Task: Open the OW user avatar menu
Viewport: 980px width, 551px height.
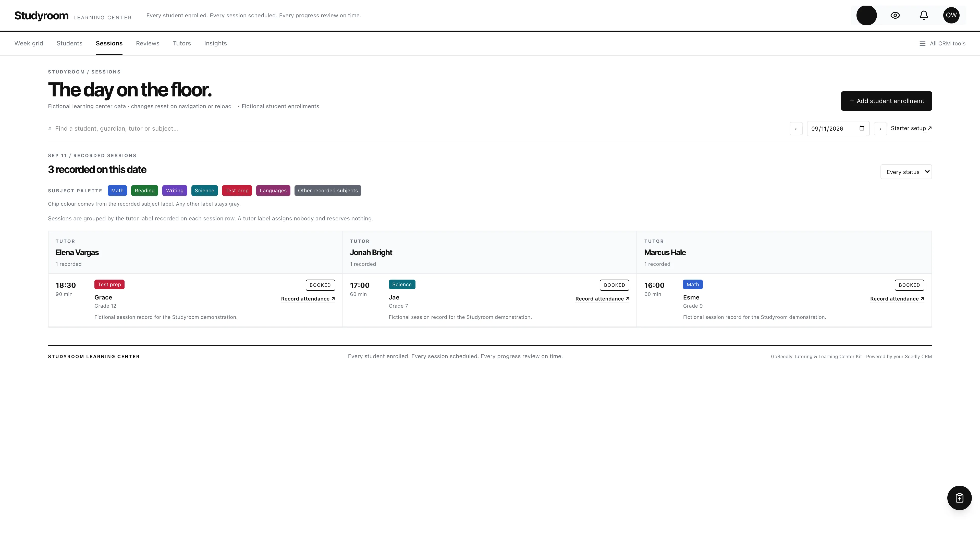Action: 951,15
